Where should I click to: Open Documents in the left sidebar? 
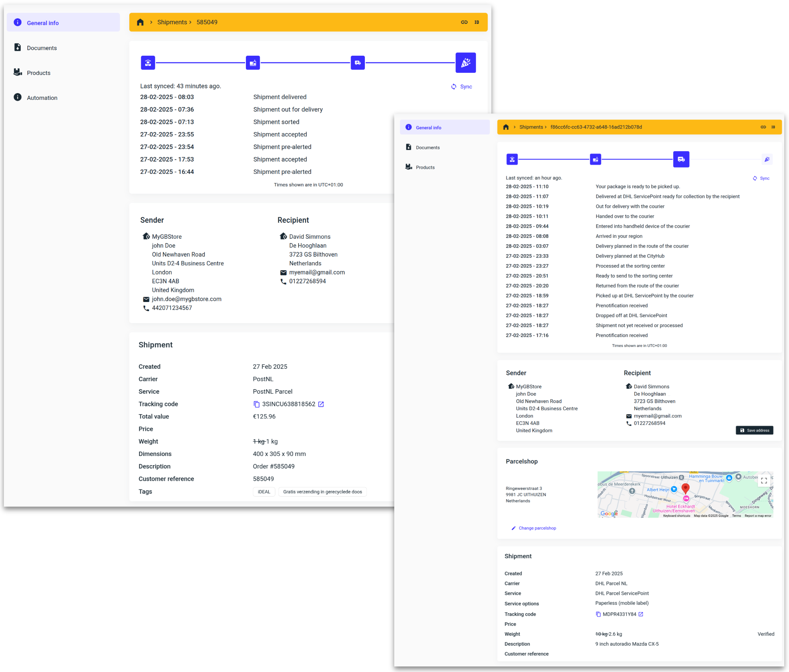pyautogui.click(x=42, y=48)
